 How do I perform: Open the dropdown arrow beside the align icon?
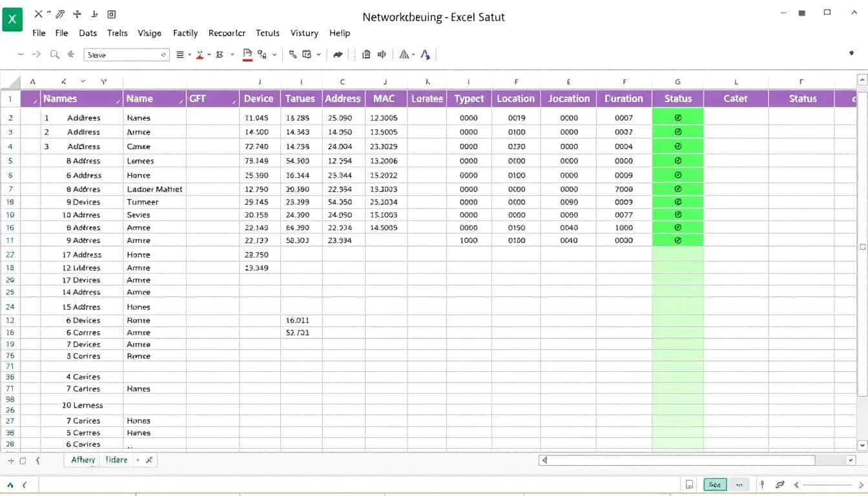[190, 56]
